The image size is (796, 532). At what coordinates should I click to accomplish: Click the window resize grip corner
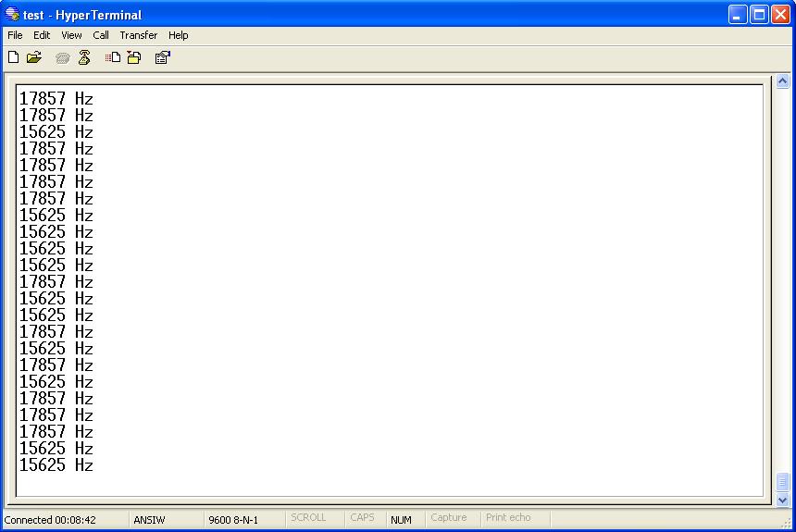(788, 524)
